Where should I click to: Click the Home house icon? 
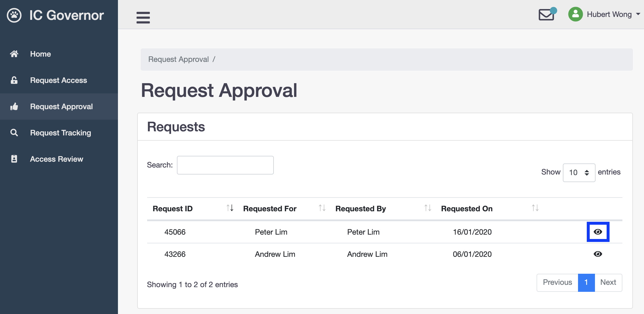pos(14,54)
